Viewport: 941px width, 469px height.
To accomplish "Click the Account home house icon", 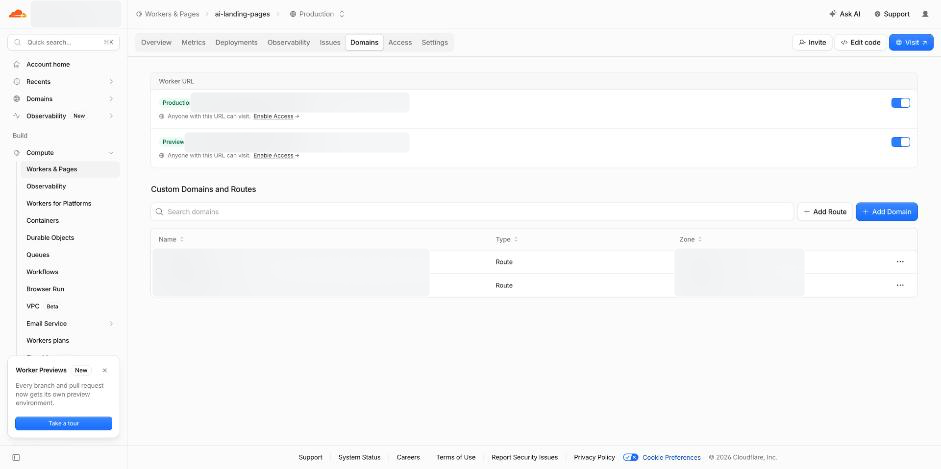I will [x=17, y=64].
